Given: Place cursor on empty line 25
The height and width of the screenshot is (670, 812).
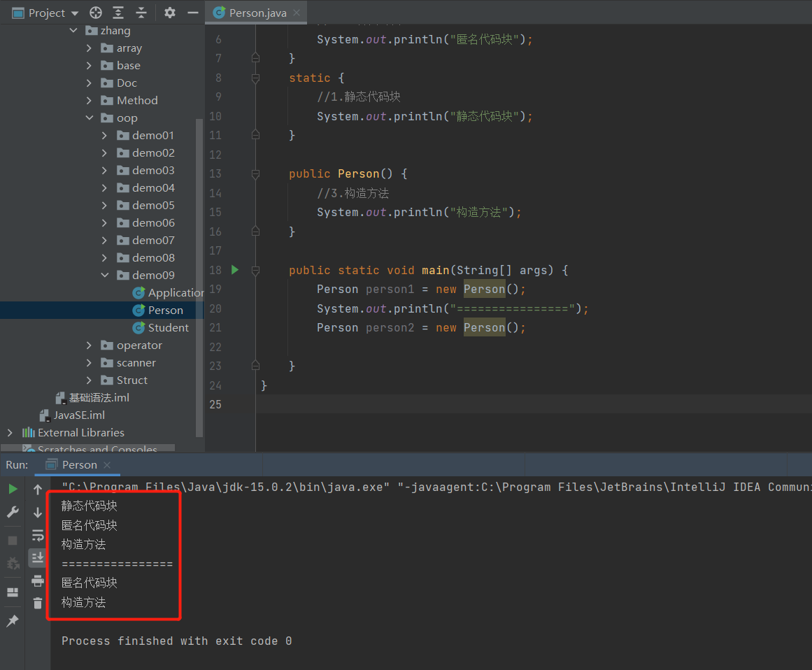Looking at the screenshot, I should click(x=534, y=404).
